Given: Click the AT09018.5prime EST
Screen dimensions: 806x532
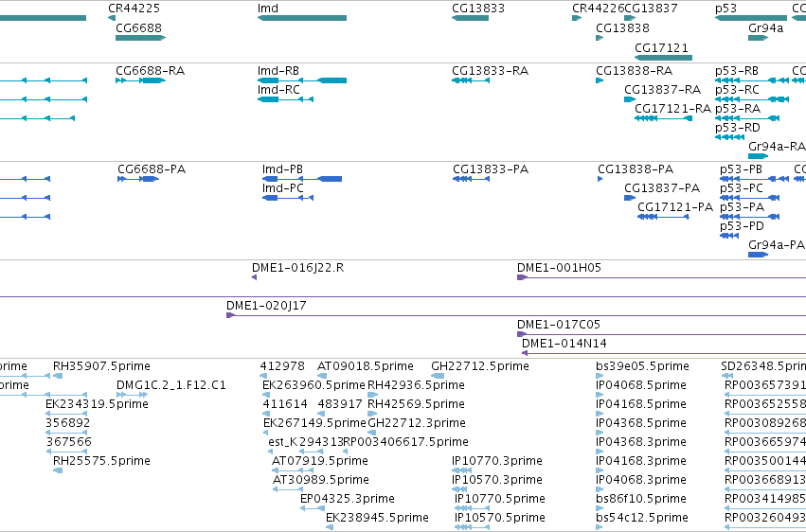Looking at the screenshot, I should tap(322, 376).
